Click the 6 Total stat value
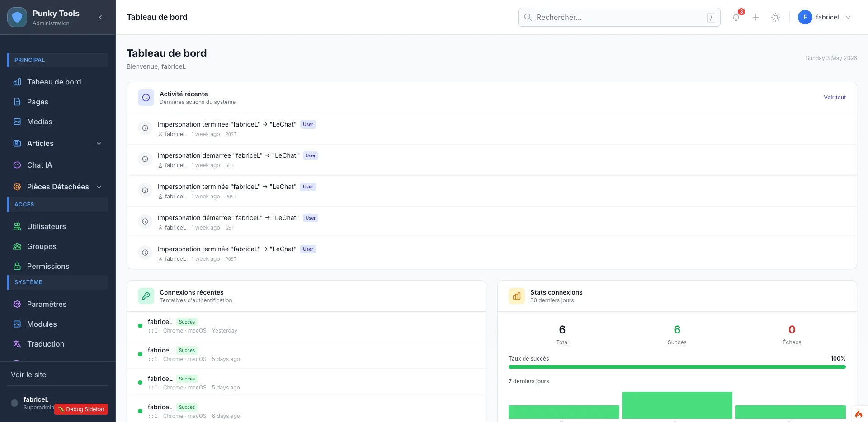868x422 pixels. click(562, 330)
